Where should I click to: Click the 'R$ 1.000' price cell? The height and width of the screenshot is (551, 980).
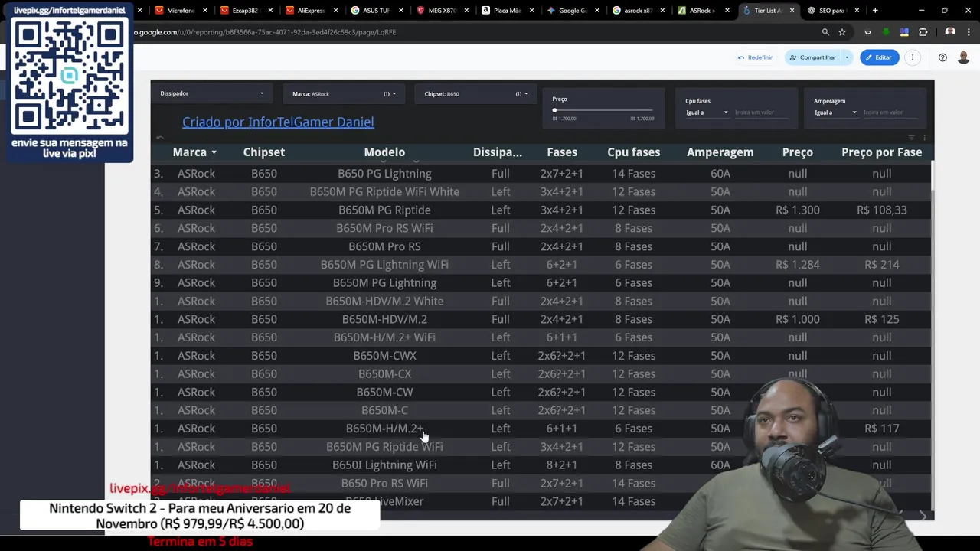pos(797,319)
